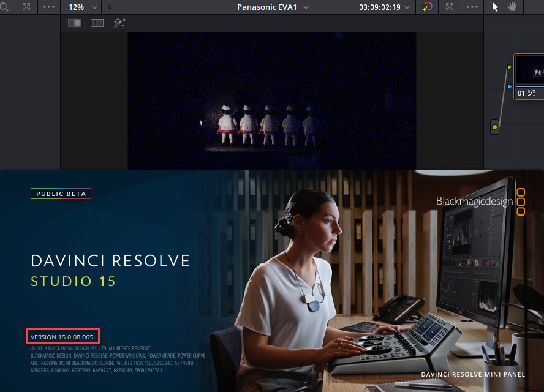Screen dimensions: 544x392
Task: Select the hand pan tool
Action: tap(513, 7)
